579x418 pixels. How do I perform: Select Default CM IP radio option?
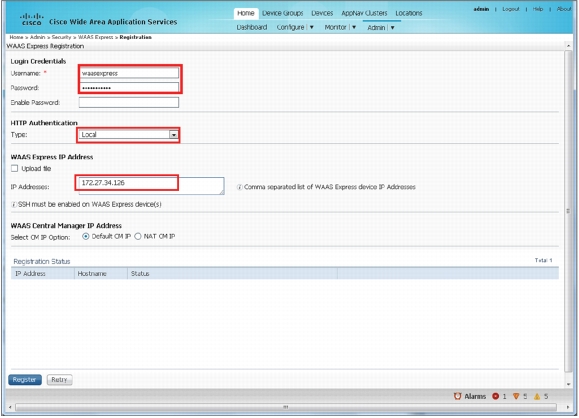click(x=86, y=236)
